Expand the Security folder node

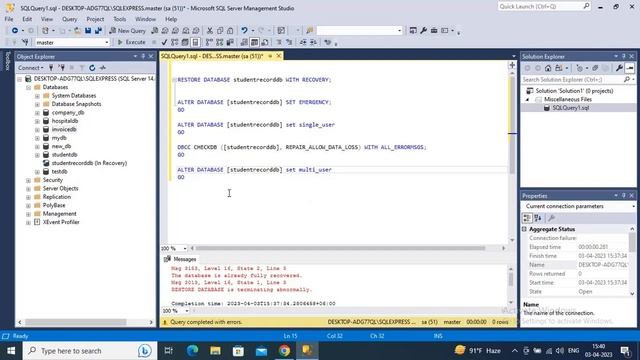28,180
